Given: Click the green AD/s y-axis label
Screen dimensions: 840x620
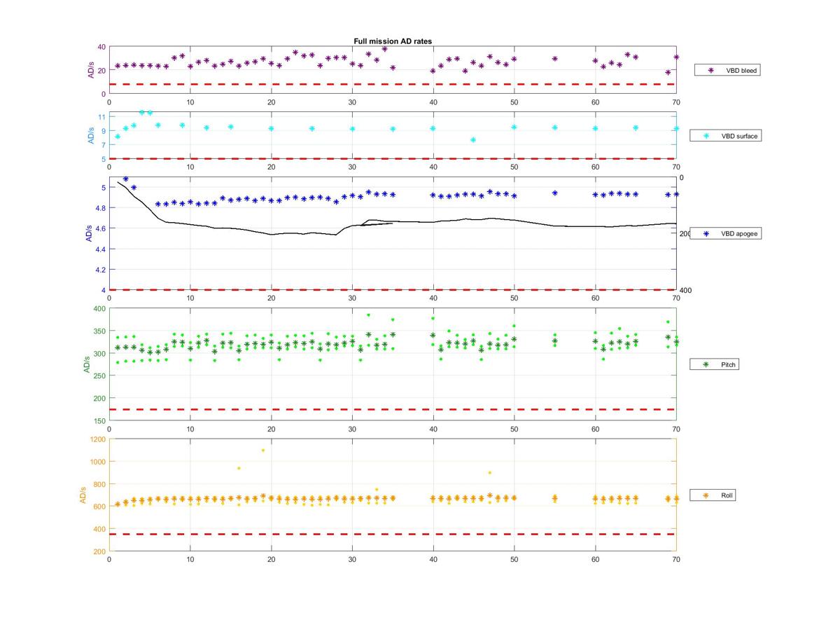Looking at the screenshot, I should coord(87,364).
